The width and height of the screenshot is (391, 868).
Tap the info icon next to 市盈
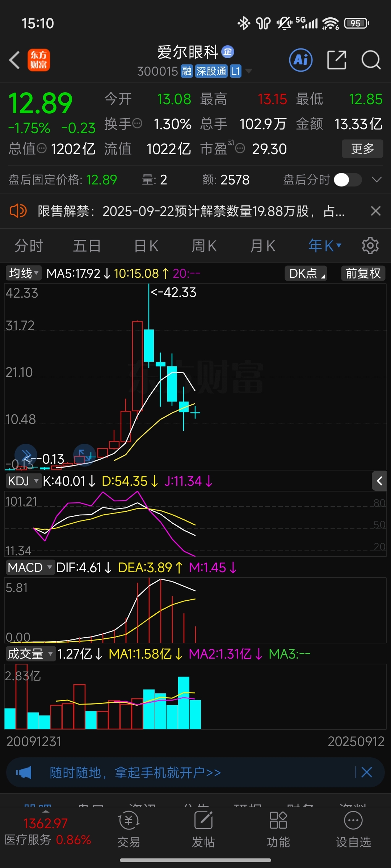click(240, 148)
